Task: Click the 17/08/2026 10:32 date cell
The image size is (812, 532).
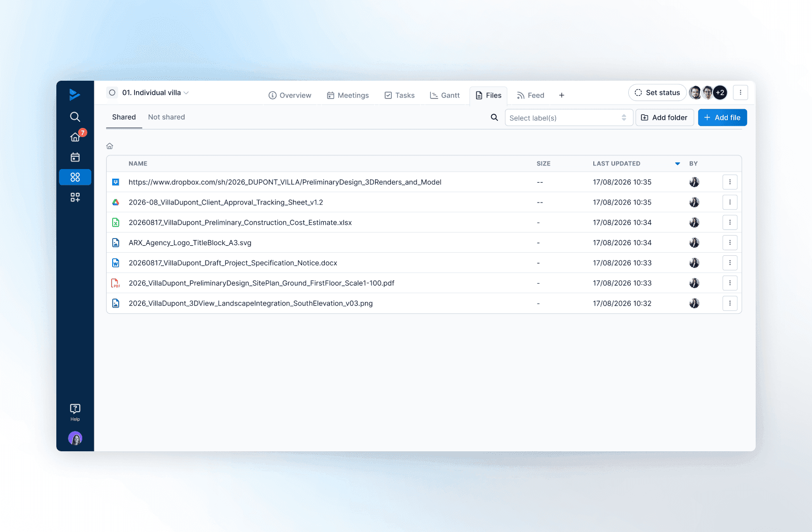Action: (x=622, y=304)
